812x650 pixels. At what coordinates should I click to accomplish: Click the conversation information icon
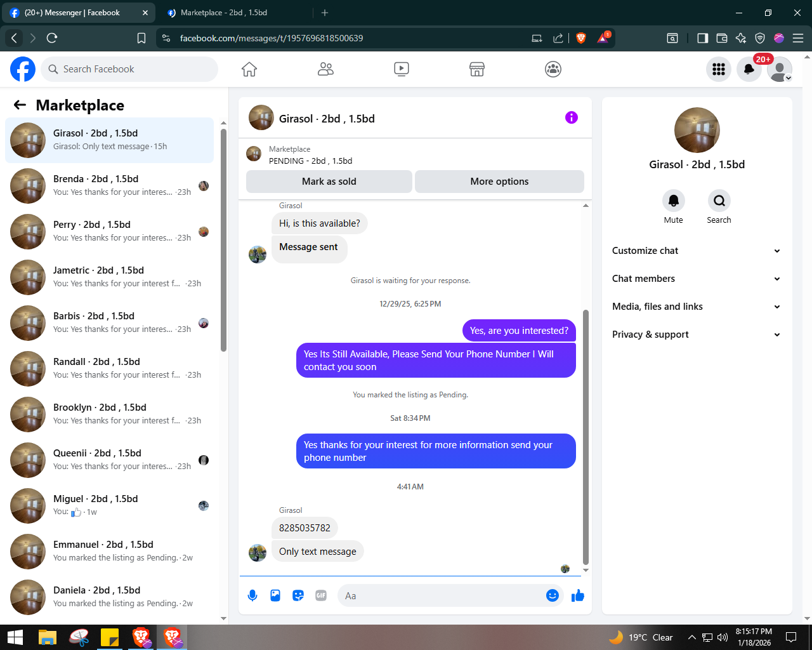pos(572,117)
